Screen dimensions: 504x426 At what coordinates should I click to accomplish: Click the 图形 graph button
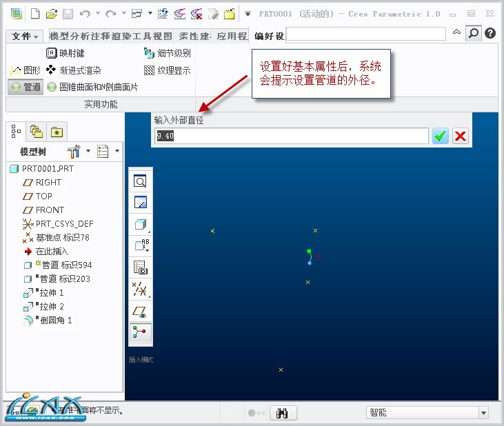click(x=26, y=70)
